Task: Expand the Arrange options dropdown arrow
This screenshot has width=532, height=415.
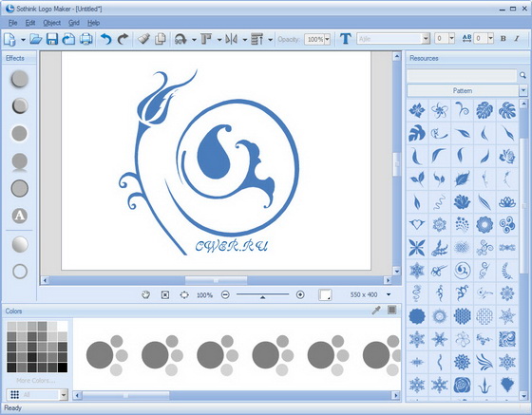Action: click(x=271, y=40)
